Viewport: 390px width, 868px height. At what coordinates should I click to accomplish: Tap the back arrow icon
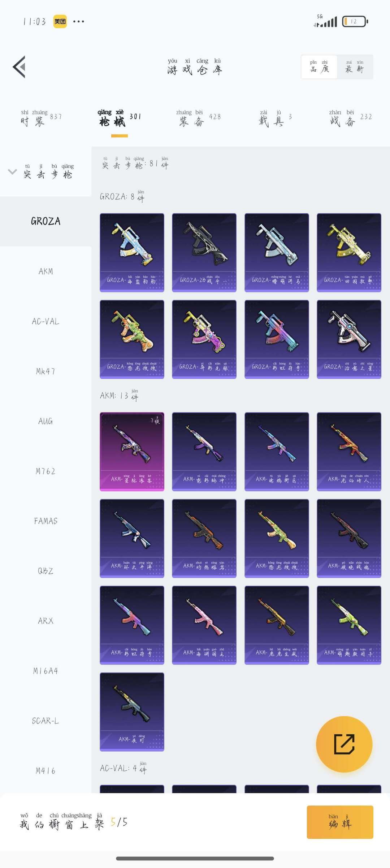(x=19, y=67)
